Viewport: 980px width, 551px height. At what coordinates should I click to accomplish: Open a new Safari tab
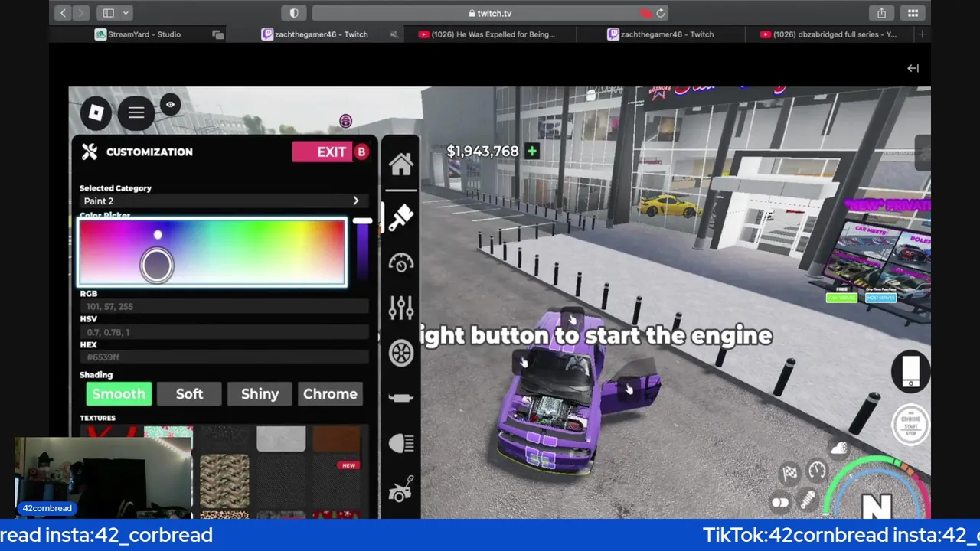[922, 34]
